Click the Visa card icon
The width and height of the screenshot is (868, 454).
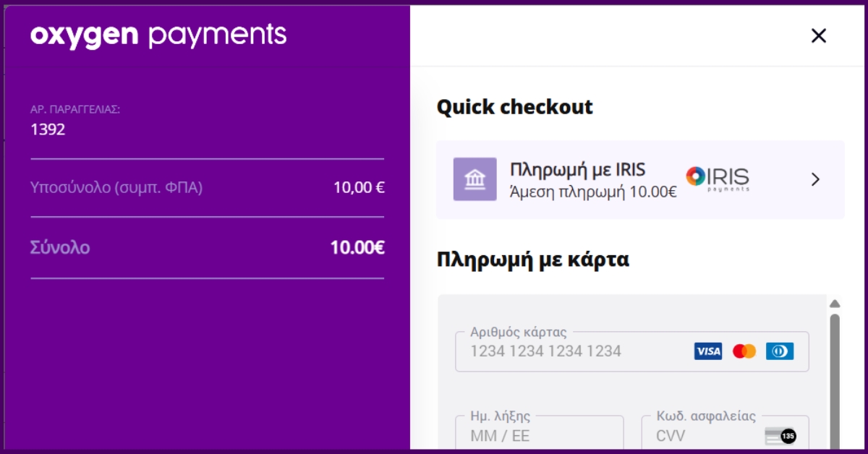pos(708,351)
